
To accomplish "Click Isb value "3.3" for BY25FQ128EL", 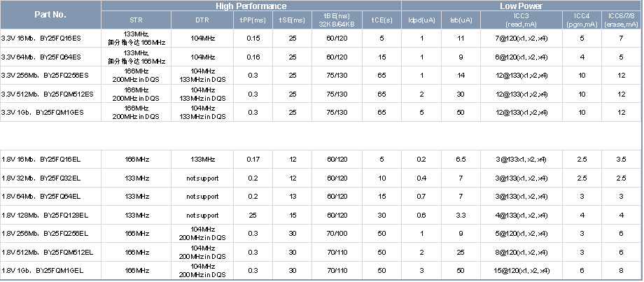I will (x=461, y=215).
